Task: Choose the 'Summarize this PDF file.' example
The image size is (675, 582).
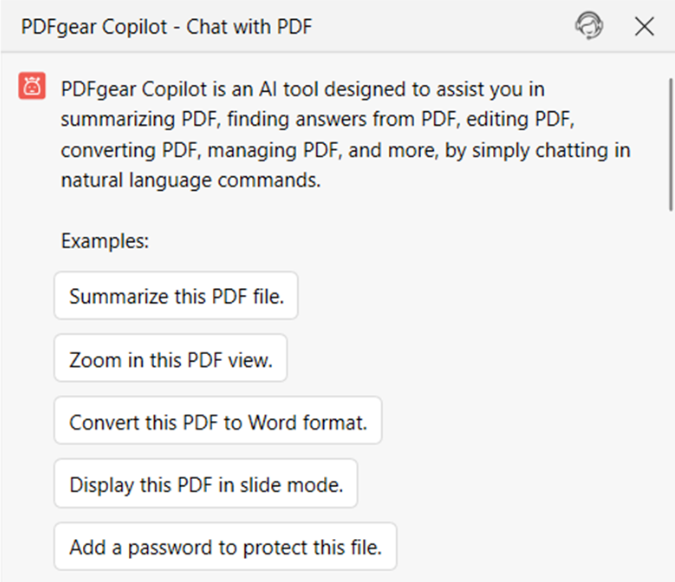Action: click(x=176, y=296)
